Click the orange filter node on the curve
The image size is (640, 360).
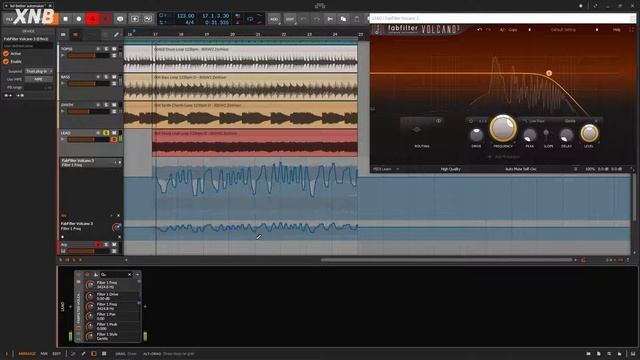[549, 73]
